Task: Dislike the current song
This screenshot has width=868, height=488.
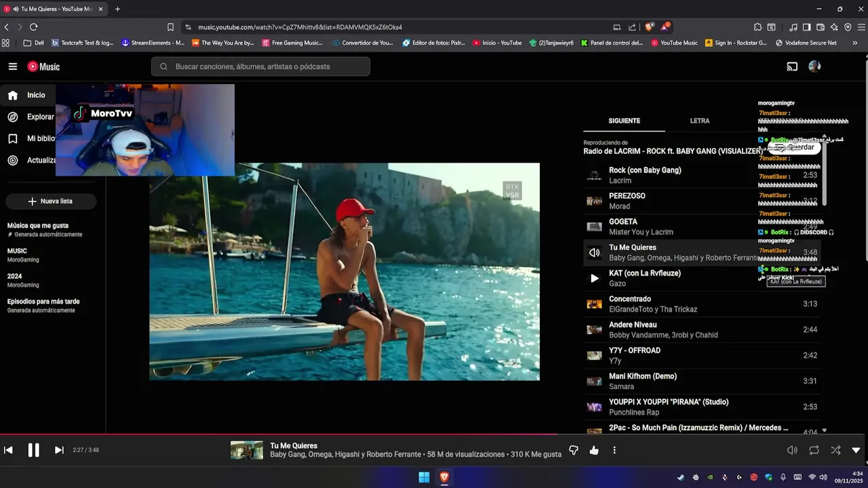Action: point(574,450)
